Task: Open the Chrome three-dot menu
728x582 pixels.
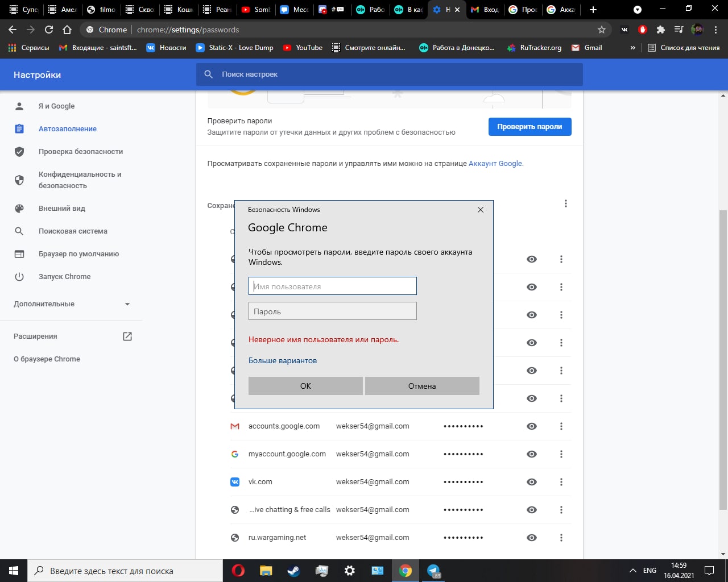Action: point(715,30)
